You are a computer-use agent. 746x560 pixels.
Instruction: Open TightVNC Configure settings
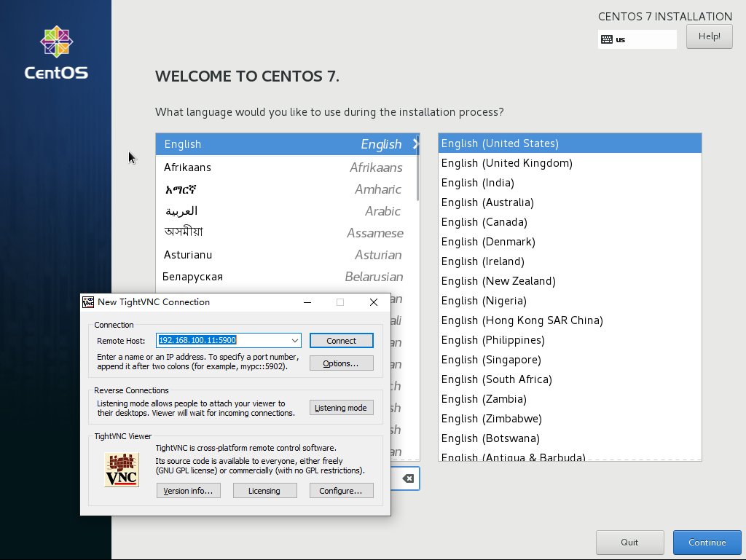point(341,491)
